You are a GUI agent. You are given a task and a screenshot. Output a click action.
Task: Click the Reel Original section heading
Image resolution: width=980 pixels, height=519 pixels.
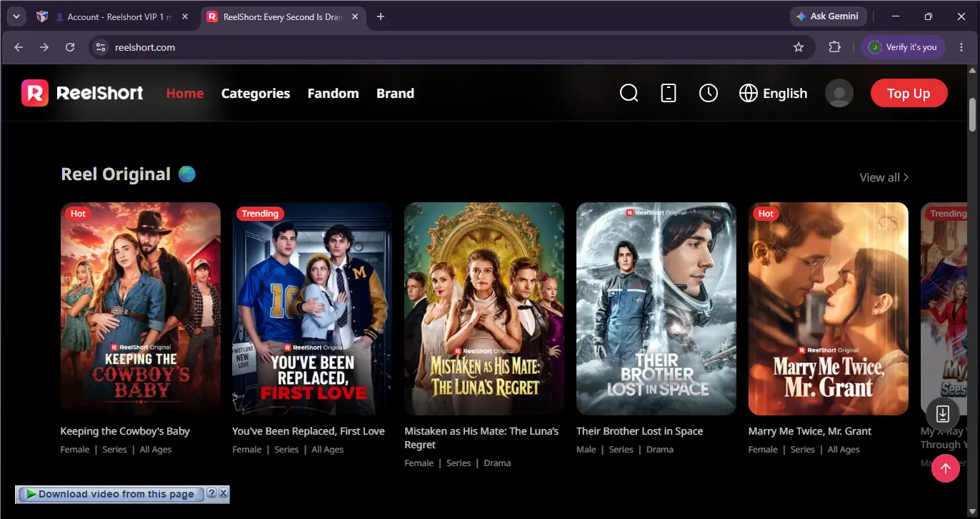click(116, 174)
